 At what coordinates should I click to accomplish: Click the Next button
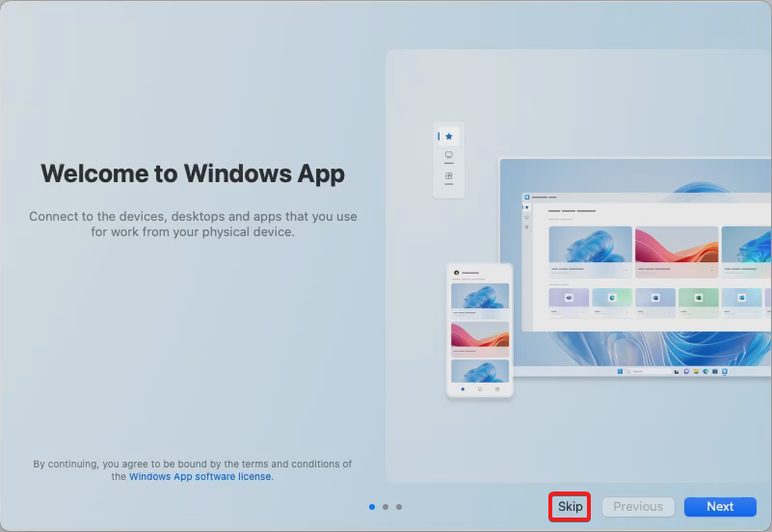(x=720, y=506)
